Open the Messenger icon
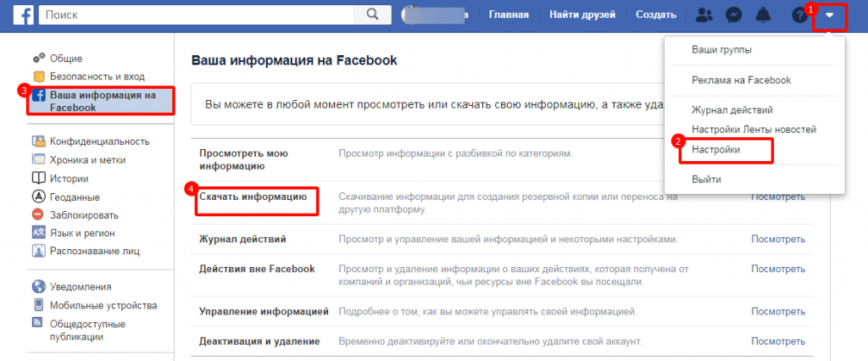The image size is (868, 361). tap(733, 15)
